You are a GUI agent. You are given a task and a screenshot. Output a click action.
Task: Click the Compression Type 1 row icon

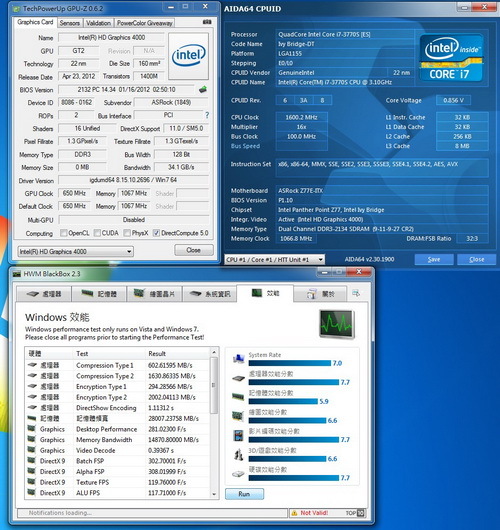(x=32, y=365)
